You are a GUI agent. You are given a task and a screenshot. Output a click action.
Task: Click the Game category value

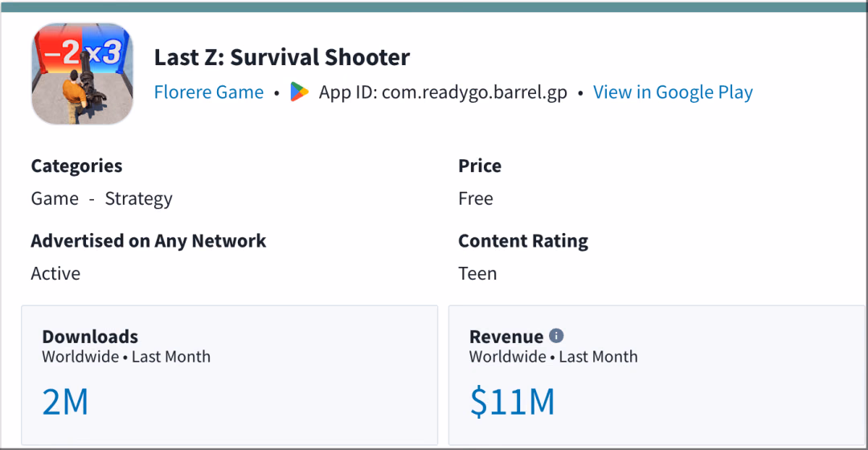click(x=55, y=198)
